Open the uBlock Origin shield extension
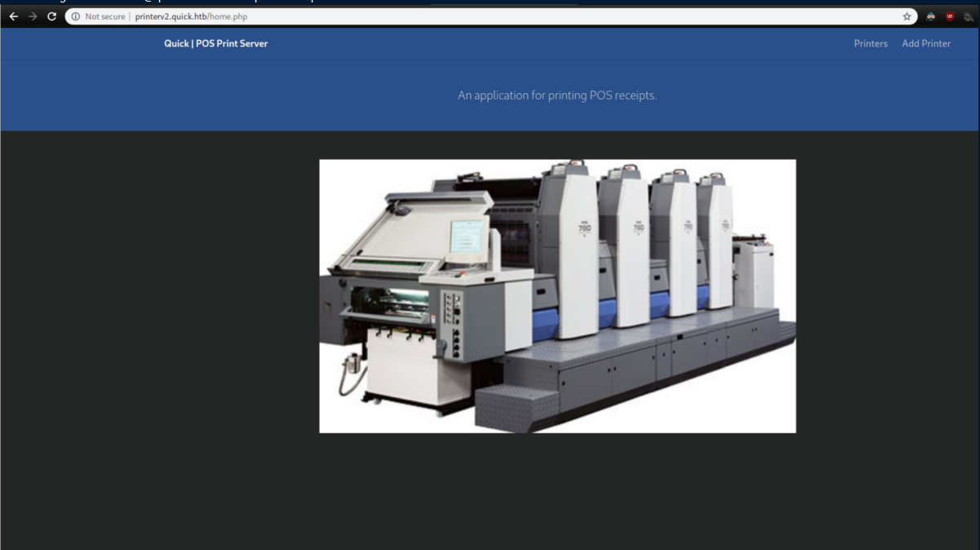The width and height of the screenshot is (980, 550). pyautogui.click(x=950, y=16)
